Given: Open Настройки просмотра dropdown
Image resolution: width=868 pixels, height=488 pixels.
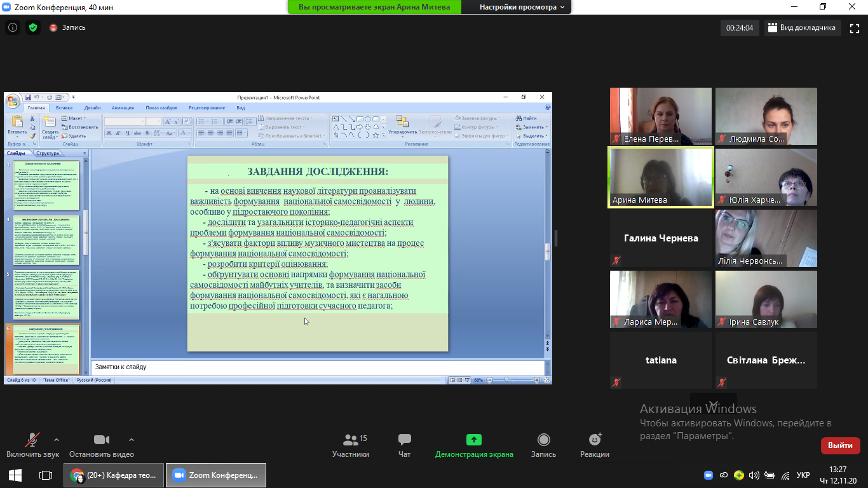Looking at the screenshot, I should click(522, 7).
